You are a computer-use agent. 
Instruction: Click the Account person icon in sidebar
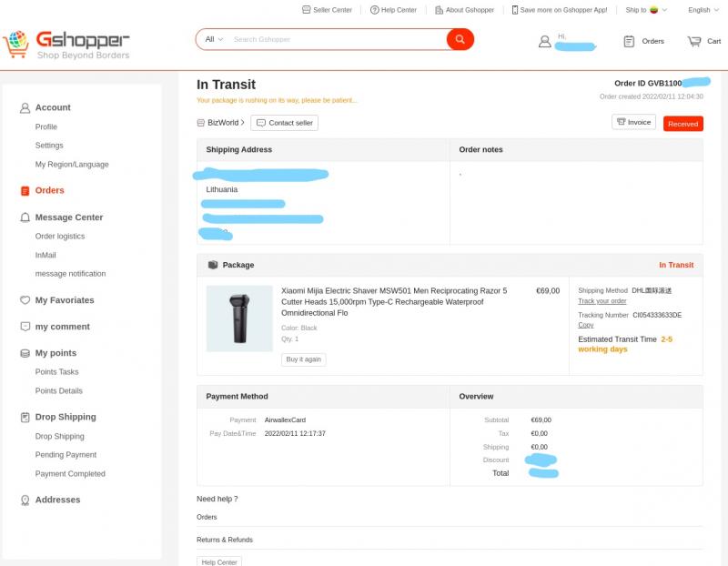(25, 107)
